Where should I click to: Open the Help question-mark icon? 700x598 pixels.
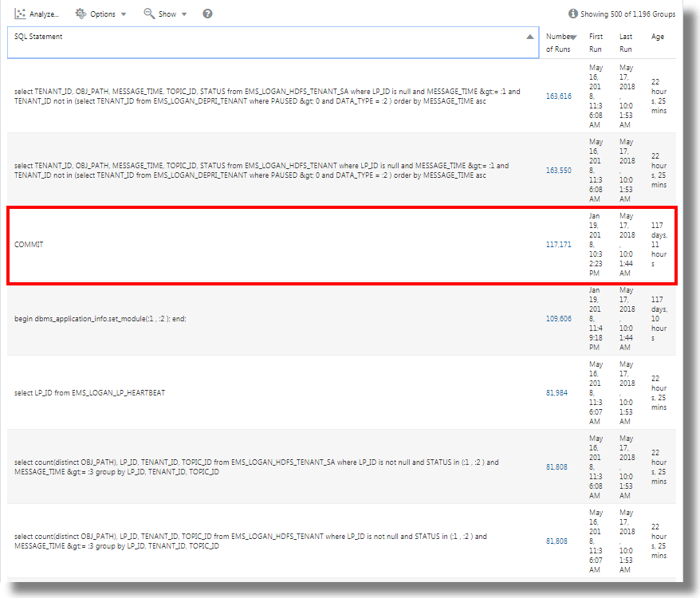click(206, 14)
